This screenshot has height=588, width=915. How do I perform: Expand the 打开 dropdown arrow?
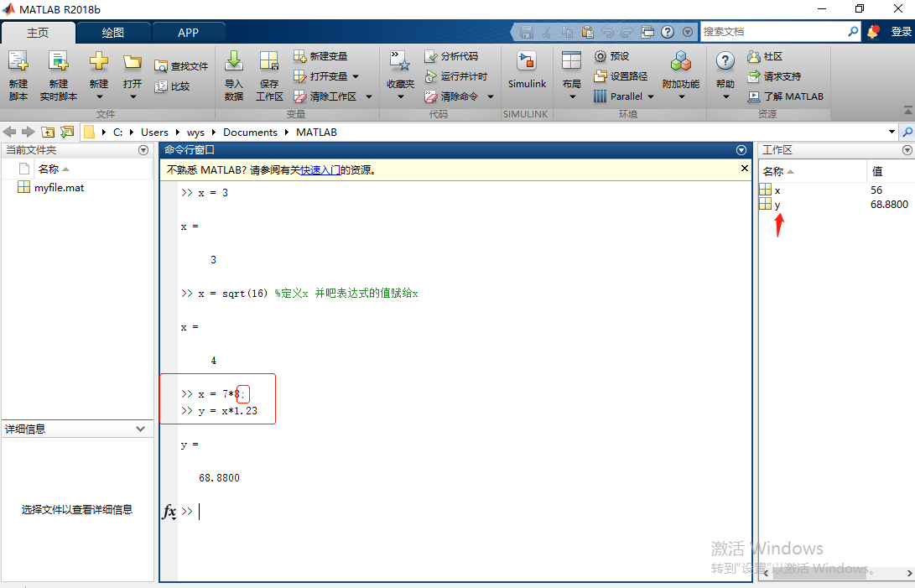133,97
